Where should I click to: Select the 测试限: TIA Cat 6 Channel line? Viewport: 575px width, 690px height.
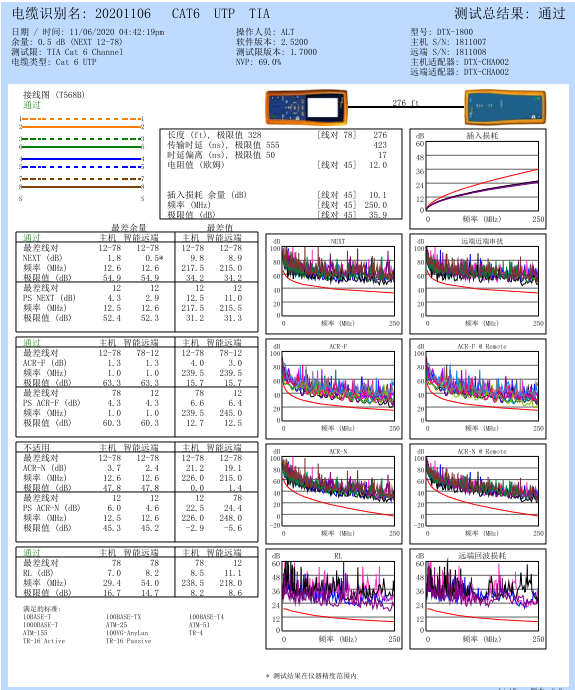tap(67, 52)
